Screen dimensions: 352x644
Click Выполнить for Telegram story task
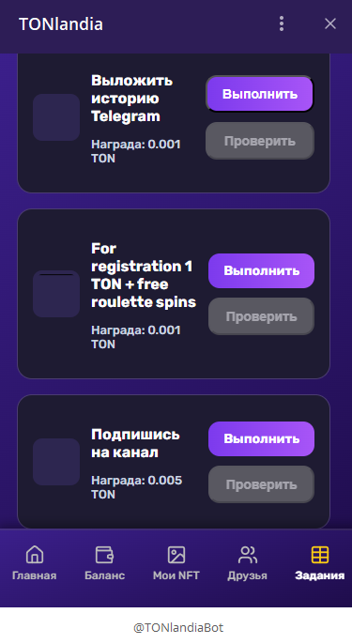click(x=260, y=94)
